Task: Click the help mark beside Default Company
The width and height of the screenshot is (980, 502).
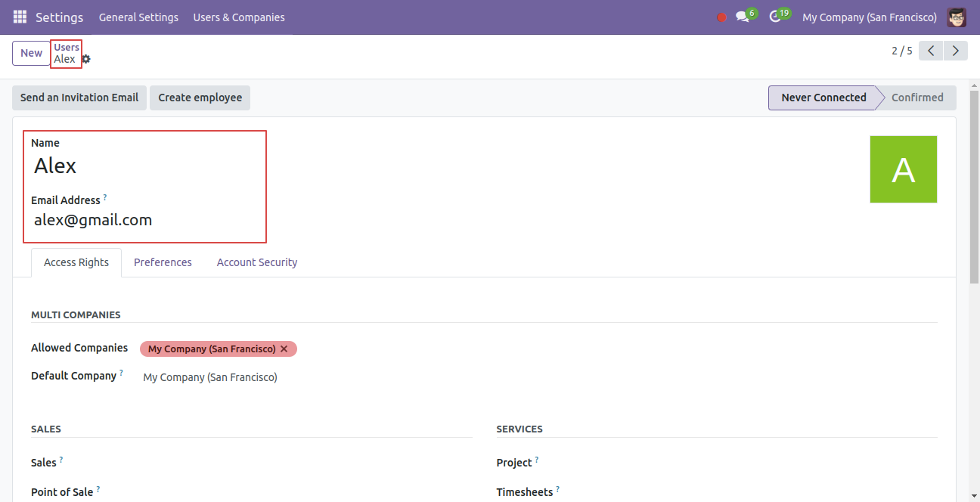Action: pos(121,373)
